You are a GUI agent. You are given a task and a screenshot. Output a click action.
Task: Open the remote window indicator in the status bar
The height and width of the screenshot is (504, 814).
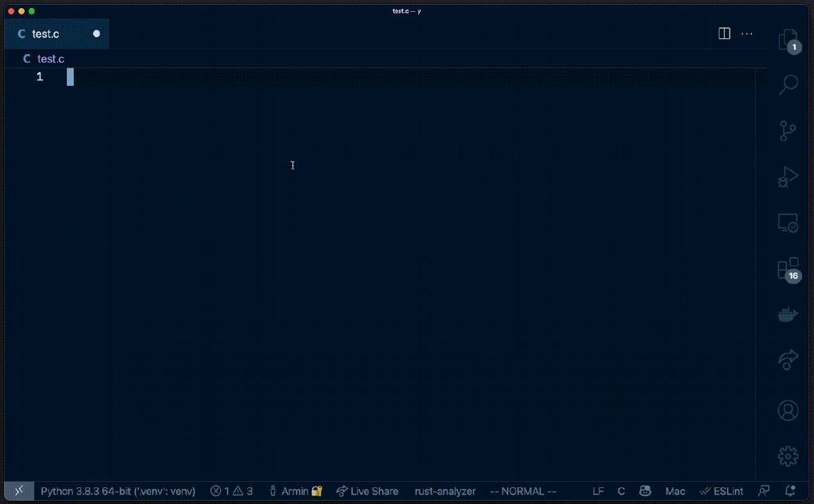pos(19,490)
